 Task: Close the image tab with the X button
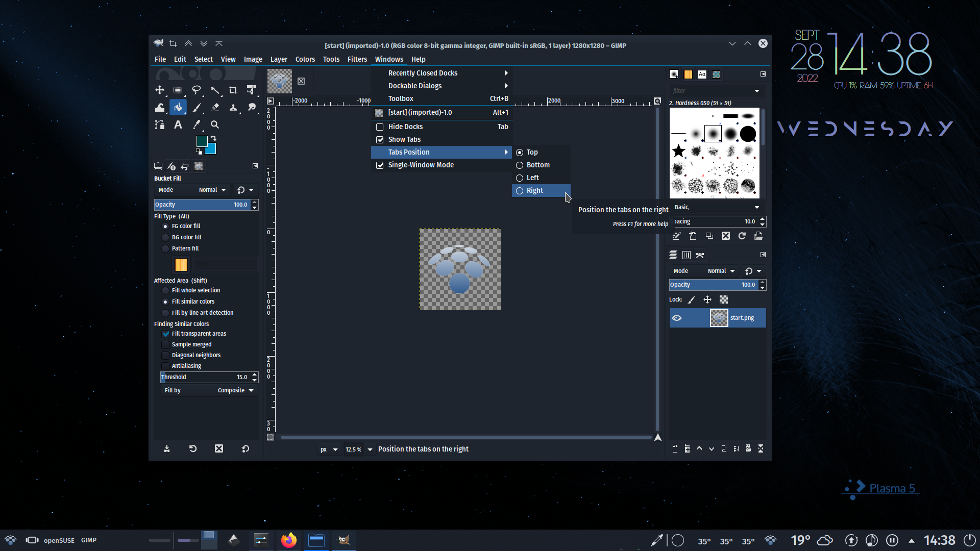(301, 82)
